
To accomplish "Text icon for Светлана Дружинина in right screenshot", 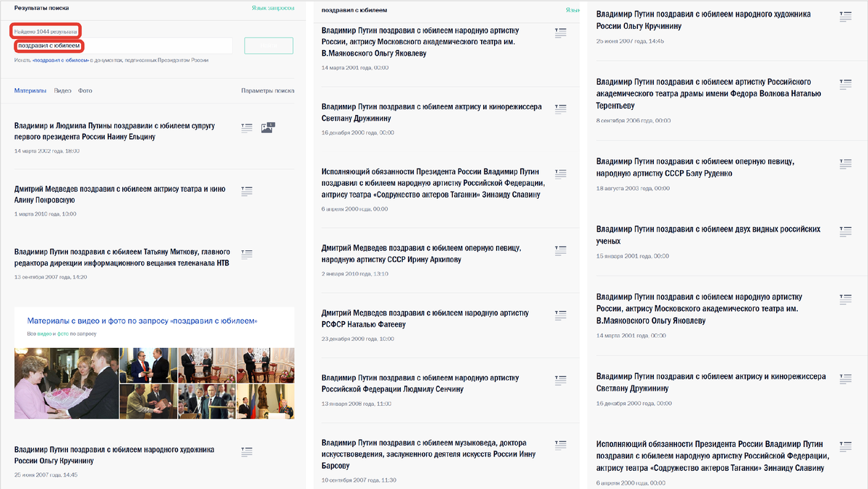I will (846, 379).
